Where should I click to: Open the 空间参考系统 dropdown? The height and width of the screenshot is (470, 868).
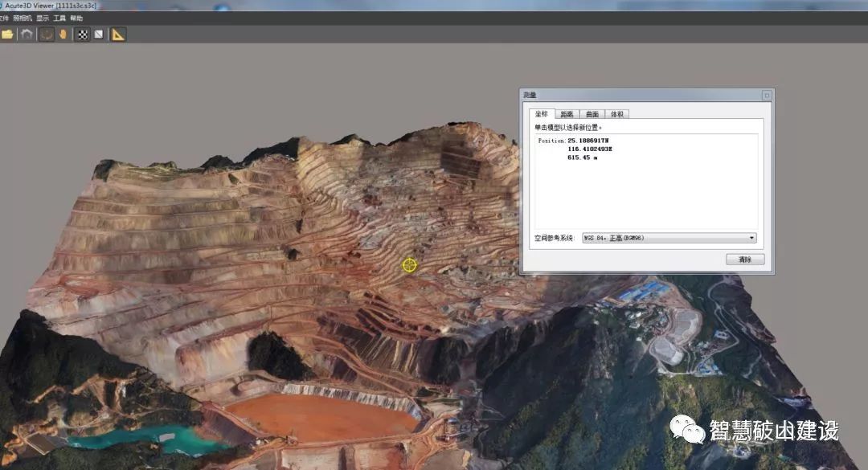click(669, 238)
